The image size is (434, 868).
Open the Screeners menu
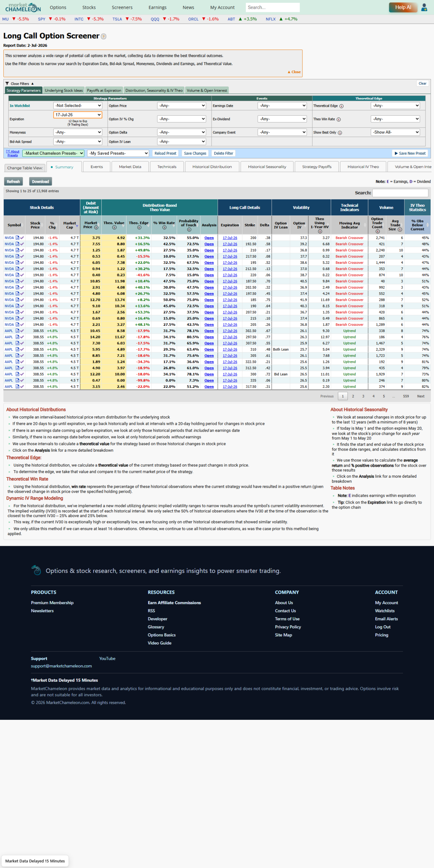click(122, 7)
